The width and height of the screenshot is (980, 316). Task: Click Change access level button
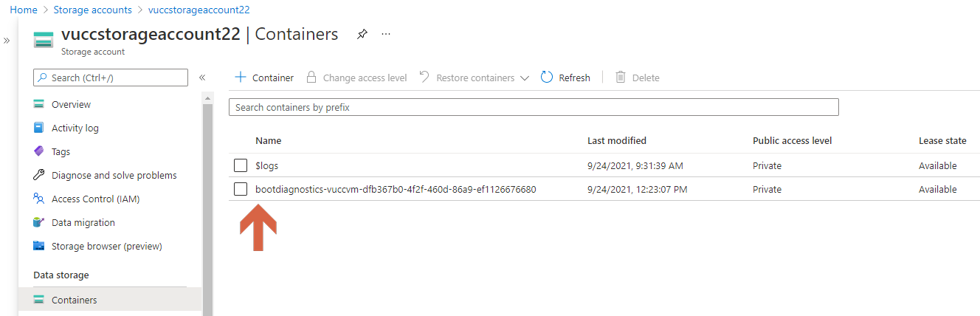357,78
